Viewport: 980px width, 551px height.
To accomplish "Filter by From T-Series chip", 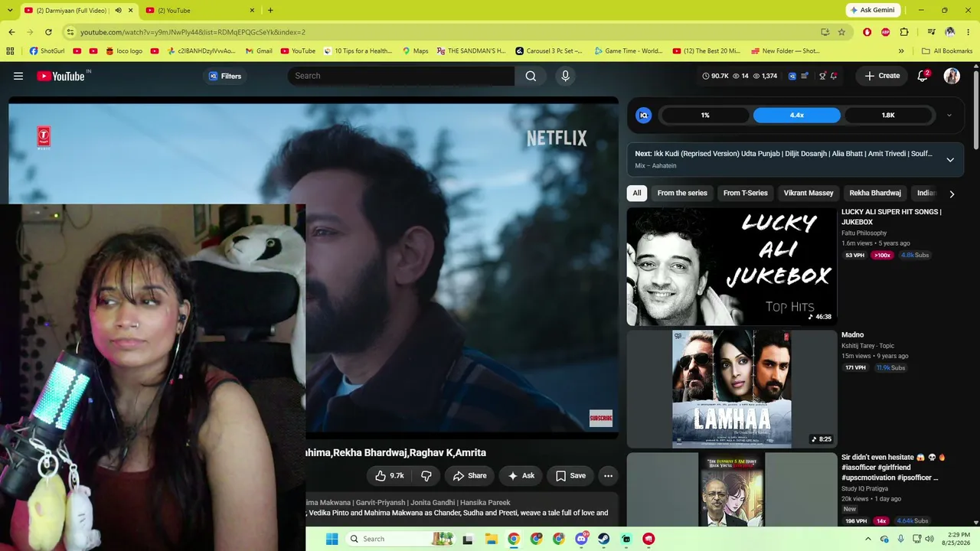I will 746,193.
